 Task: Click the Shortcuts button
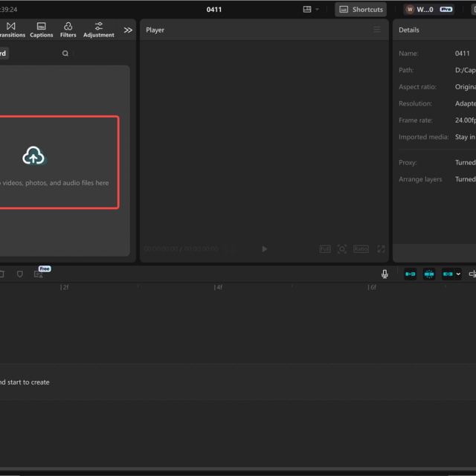pyautogui.click(x=361, y=10)
